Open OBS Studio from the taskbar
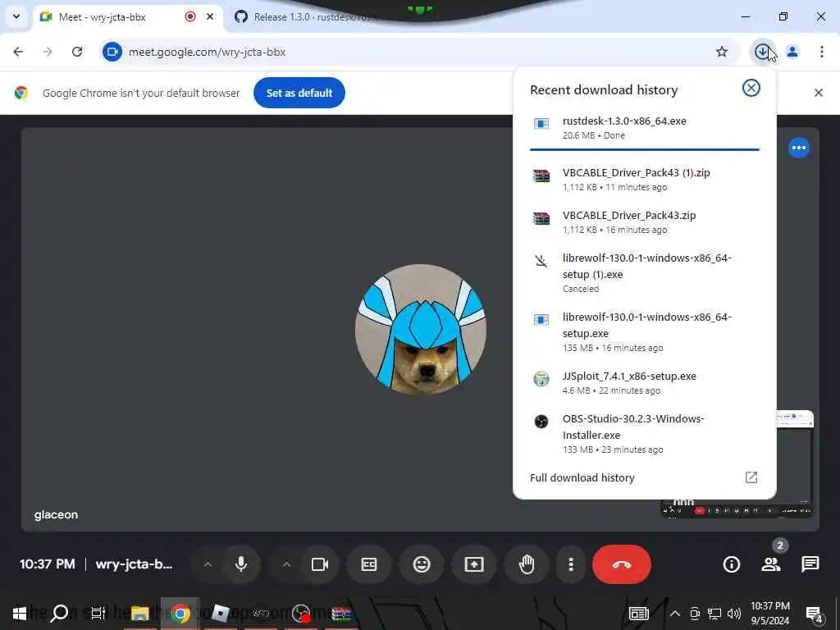 click(301, 614)
